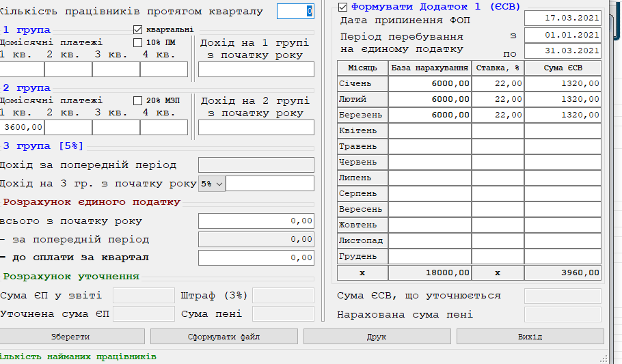
Task: Focus the employee count field
Action: (295, 11)
